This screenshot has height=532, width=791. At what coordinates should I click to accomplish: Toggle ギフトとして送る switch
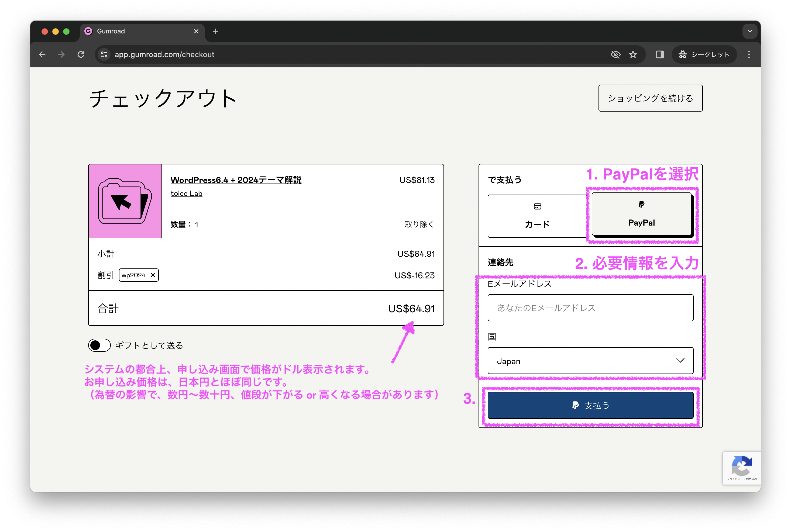point(99,345)
